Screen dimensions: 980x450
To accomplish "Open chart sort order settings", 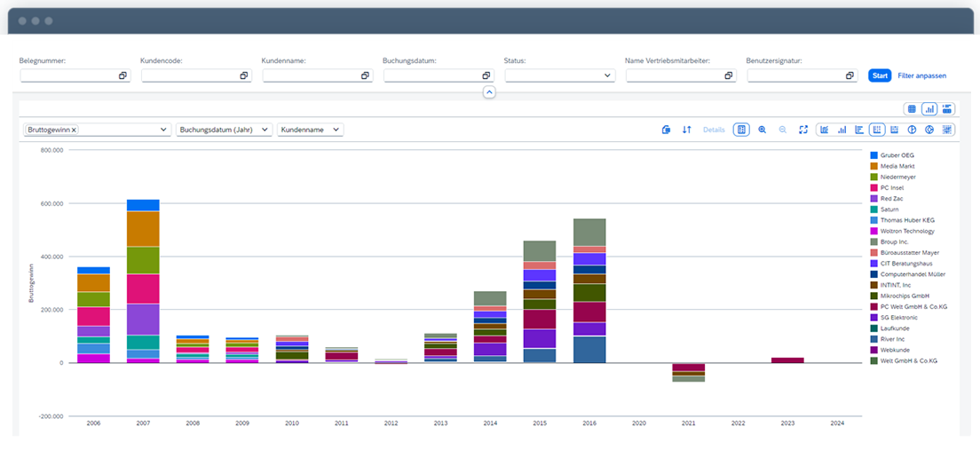I will (x=686, y=130).
